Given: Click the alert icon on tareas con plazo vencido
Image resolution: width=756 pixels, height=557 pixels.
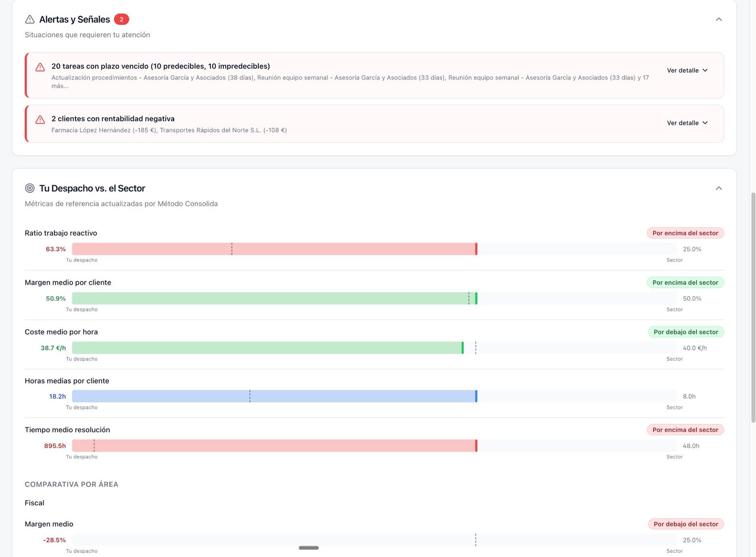Looking at the screenshot, I should pos(40,68).
